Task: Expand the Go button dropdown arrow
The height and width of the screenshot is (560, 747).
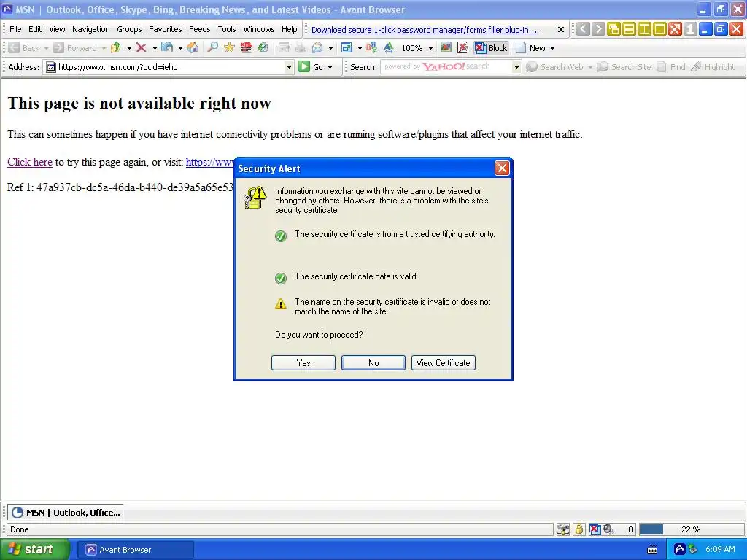Action: (330, 67)
